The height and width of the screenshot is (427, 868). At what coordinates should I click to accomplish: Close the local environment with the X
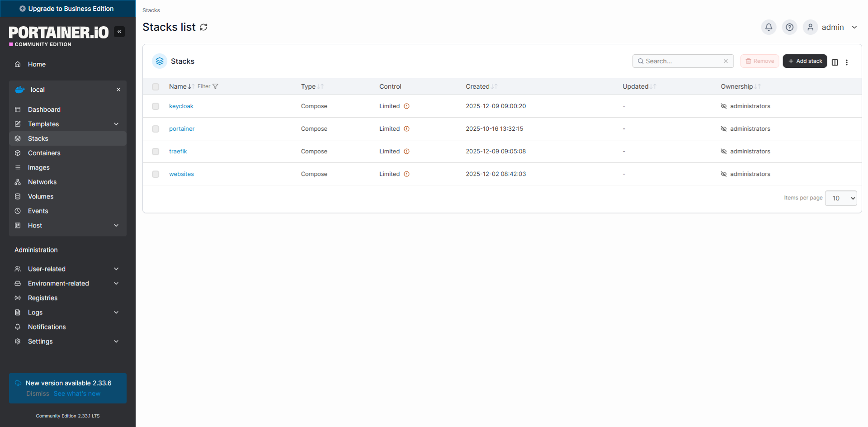[118, 90]
